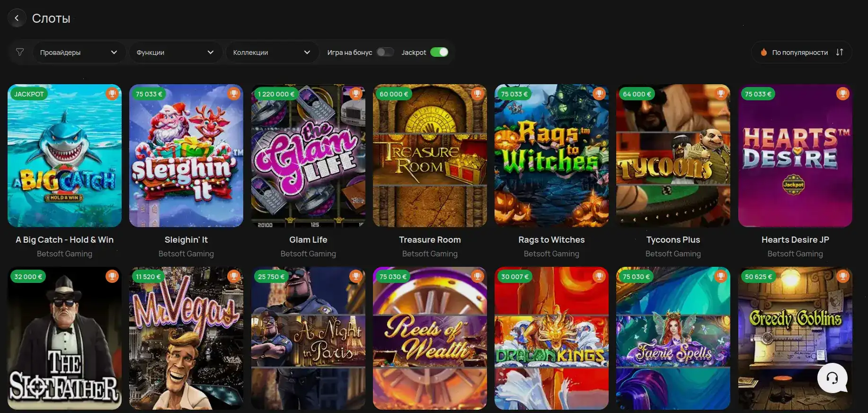Screen dimensions: 868x413
Task: Open the Treasure Room game title link
Action: pos(430,240)
